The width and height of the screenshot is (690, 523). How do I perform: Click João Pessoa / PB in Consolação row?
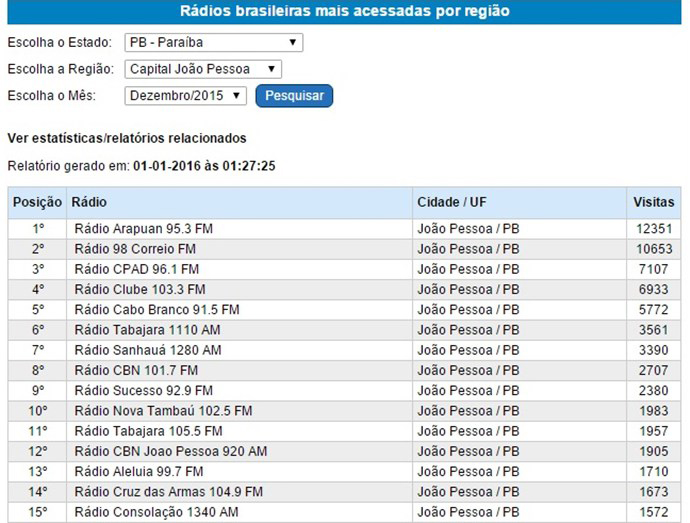pos(468,512)
